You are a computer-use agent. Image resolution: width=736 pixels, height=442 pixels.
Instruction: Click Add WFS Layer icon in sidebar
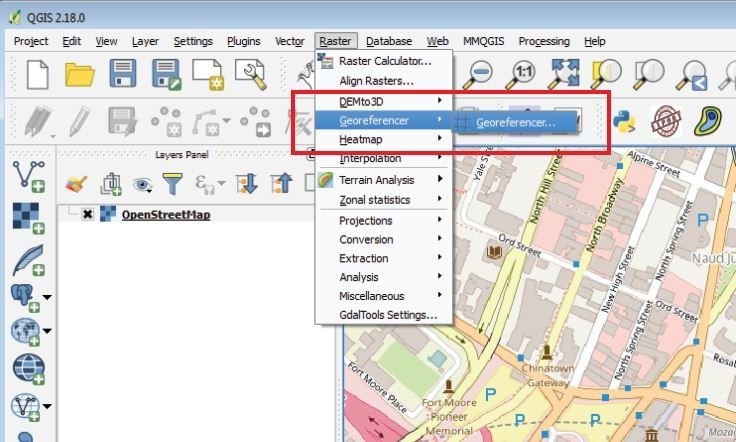(26, 407)
